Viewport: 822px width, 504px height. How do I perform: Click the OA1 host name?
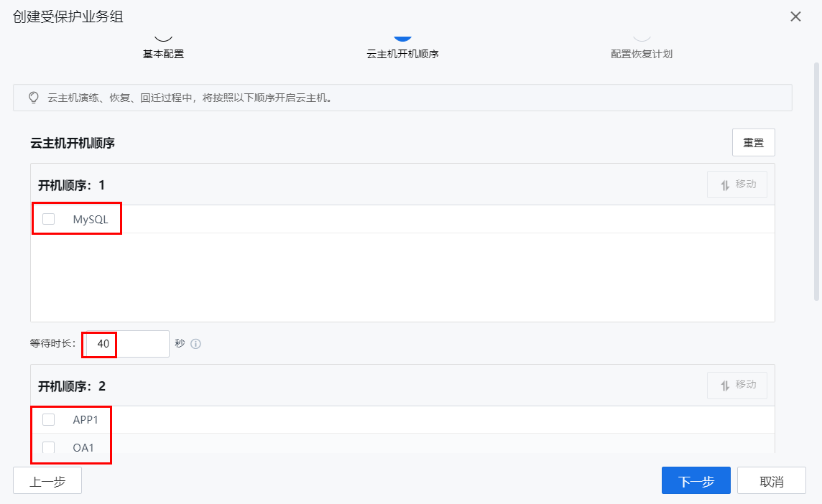83,447
